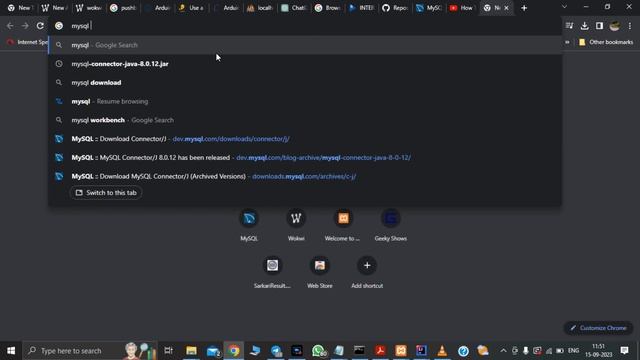
Task: Open 'Connector/J (Archived Versions)' suggestion
Action: (305, 176)
